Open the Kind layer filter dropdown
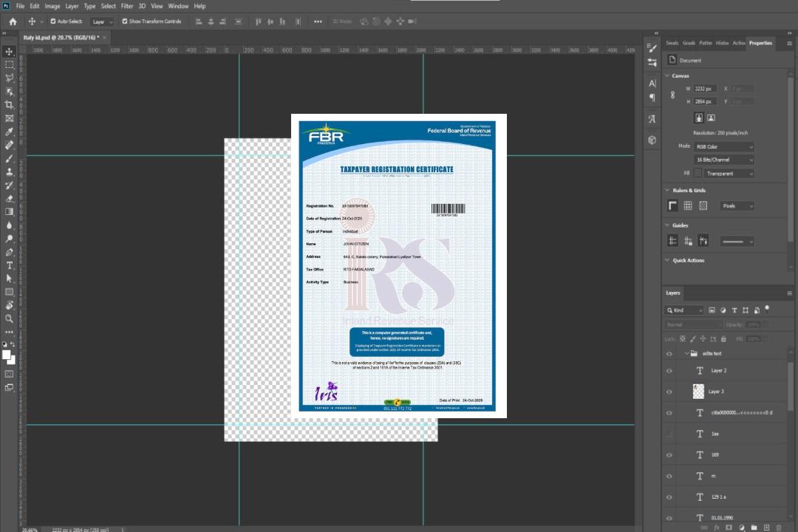The image size is (798, 532). point(684,310)
